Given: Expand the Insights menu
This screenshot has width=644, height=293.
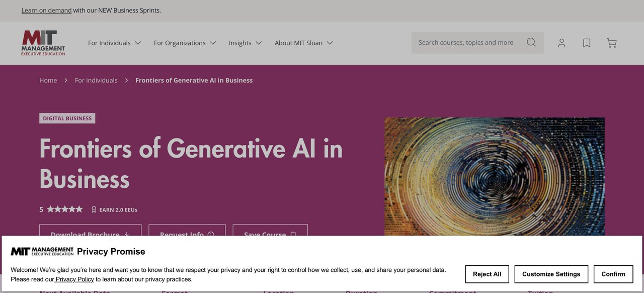Looking at the screenshot, I should coord(245,43).
